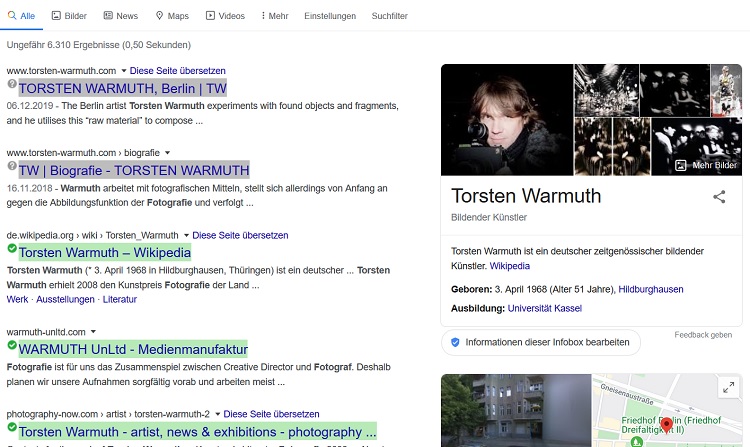
Task: Open the Mehr menu
Action: pos(275,16)
